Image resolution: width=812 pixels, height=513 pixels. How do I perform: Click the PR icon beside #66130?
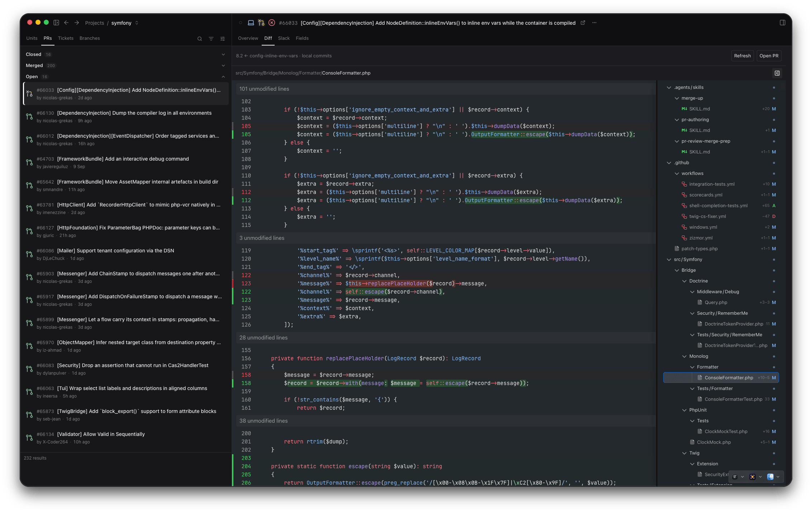(29, 117)
